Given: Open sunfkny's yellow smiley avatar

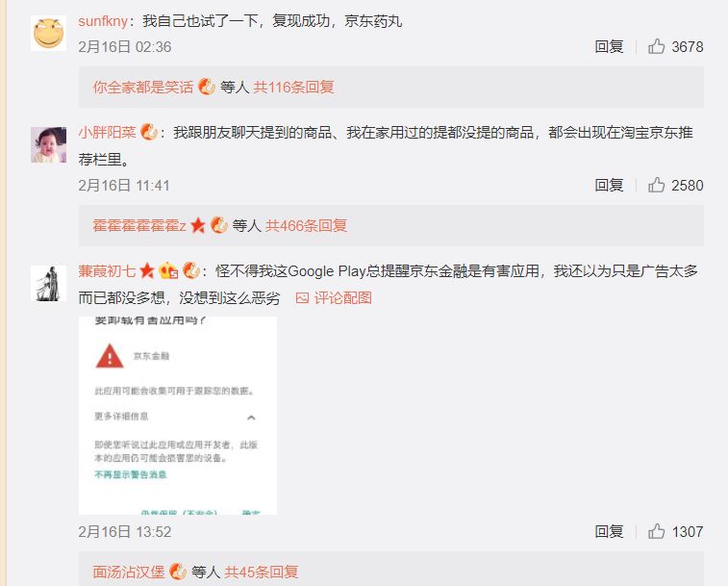Looking at the screenshot, I should point(49,34).
